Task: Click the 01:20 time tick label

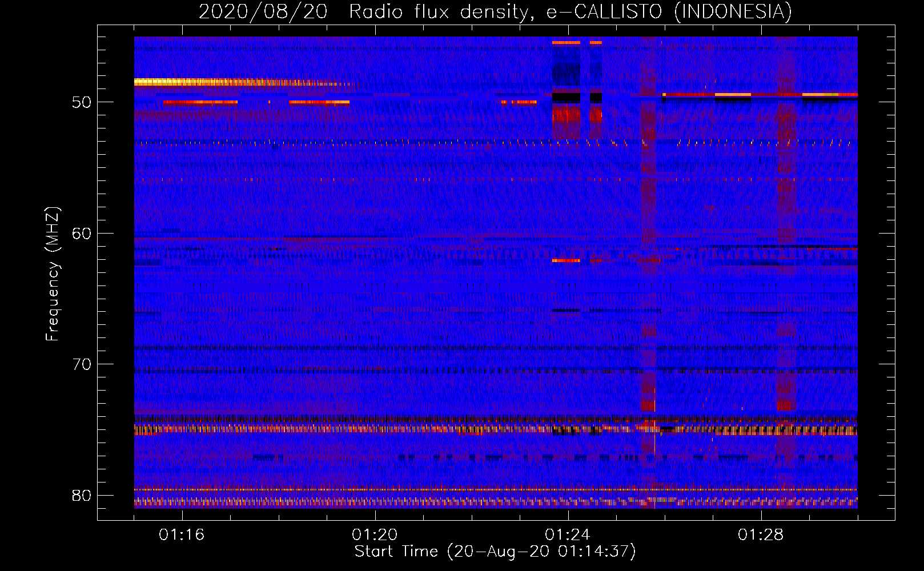Action: [x=375, y=535]
